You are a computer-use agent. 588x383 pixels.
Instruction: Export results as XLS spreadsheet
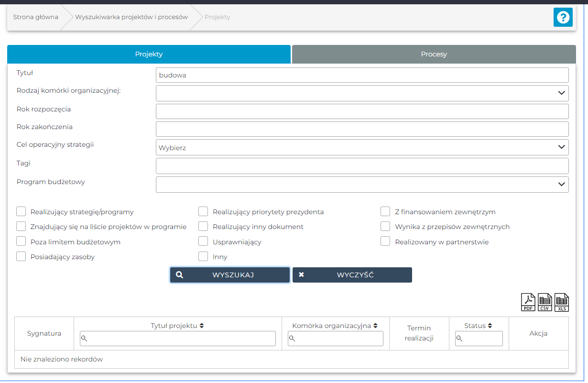pyautogui.click(x=562, y=302)
